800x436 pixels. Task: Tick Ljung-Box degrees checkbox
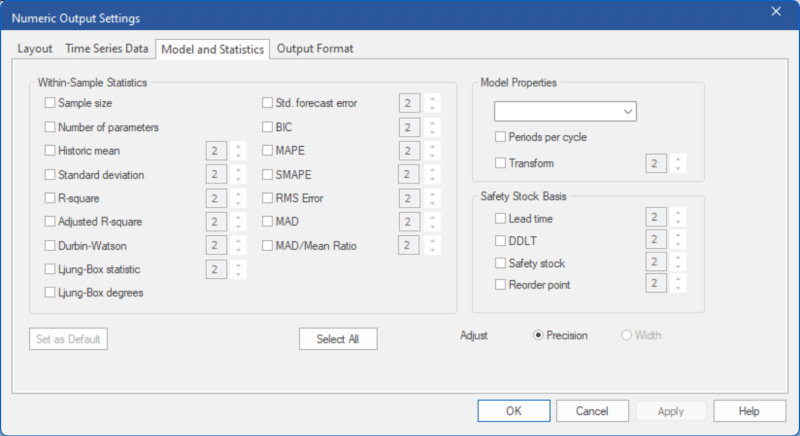pos(49,292)
